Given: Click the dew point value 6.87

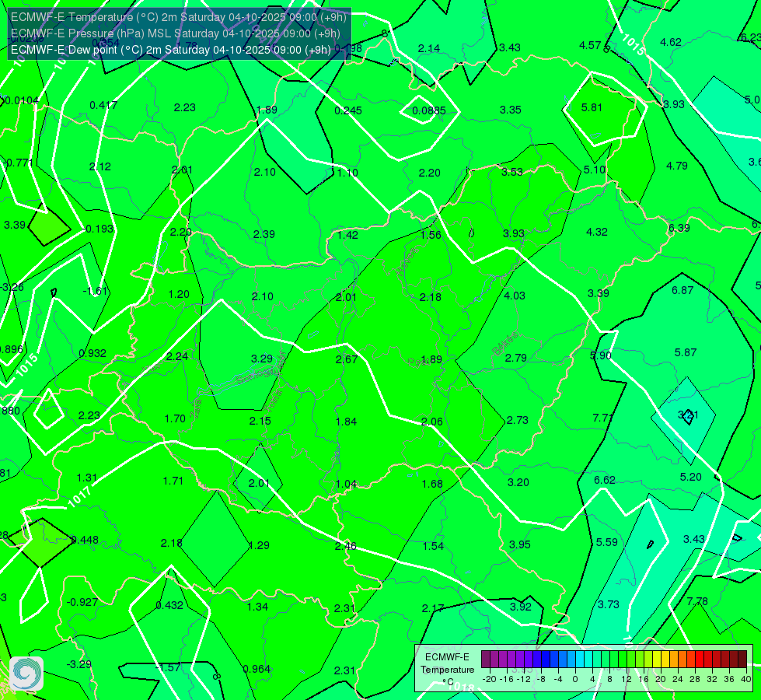Looking at the screenshot, I should pyautogui.click(x=682, y=290).
